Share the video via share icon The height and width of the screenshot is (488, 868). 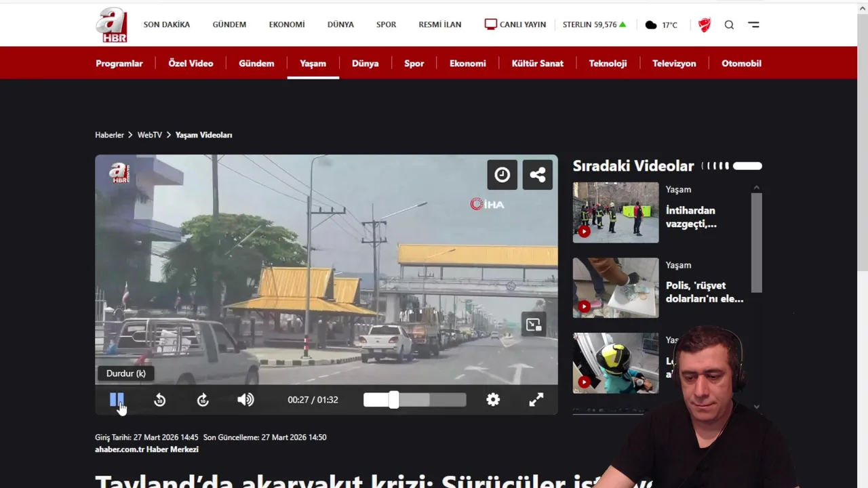point(538,175)
